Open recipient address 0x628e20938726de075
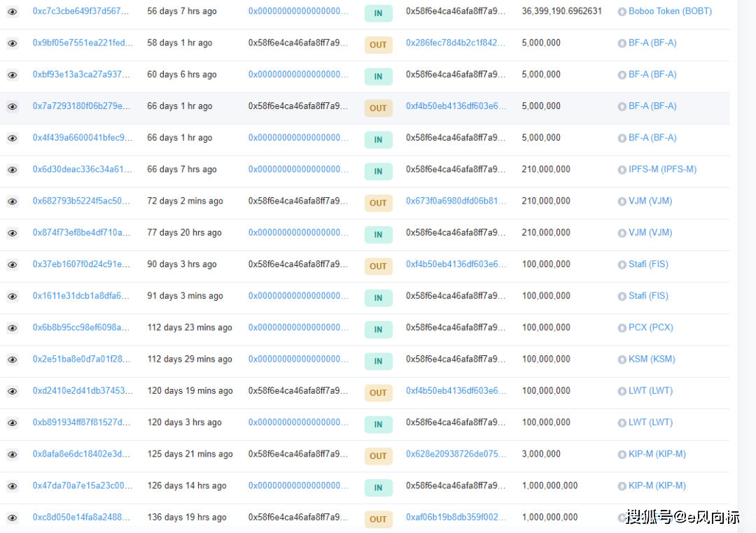756x533 pixels. [x=456, y=453]
